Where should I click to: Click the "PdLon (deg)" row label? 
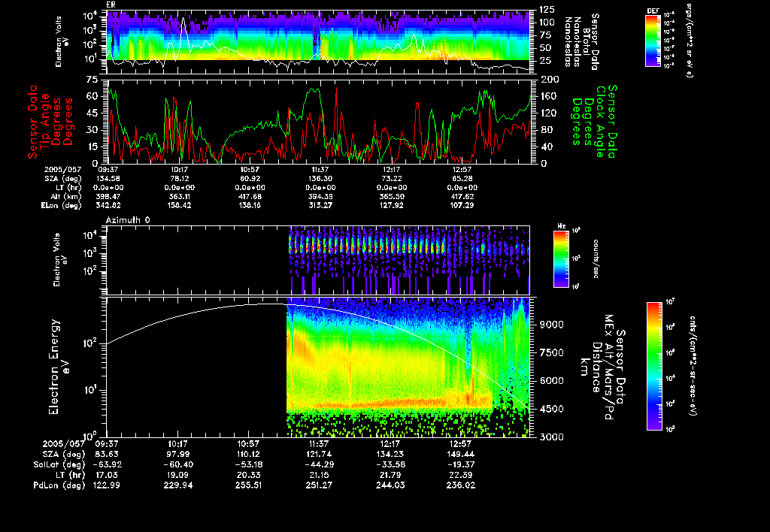click(59, 485)
